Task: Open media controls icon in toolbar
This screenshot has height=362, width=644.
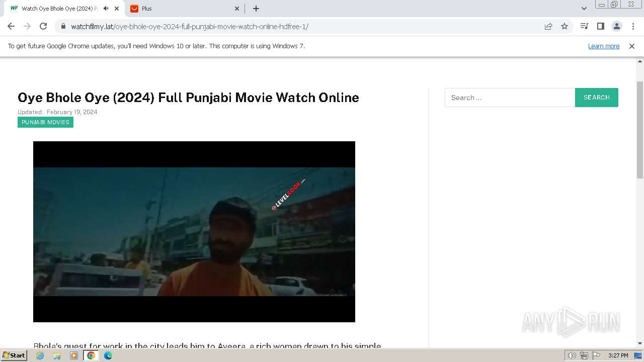Action: pos(584,26)
